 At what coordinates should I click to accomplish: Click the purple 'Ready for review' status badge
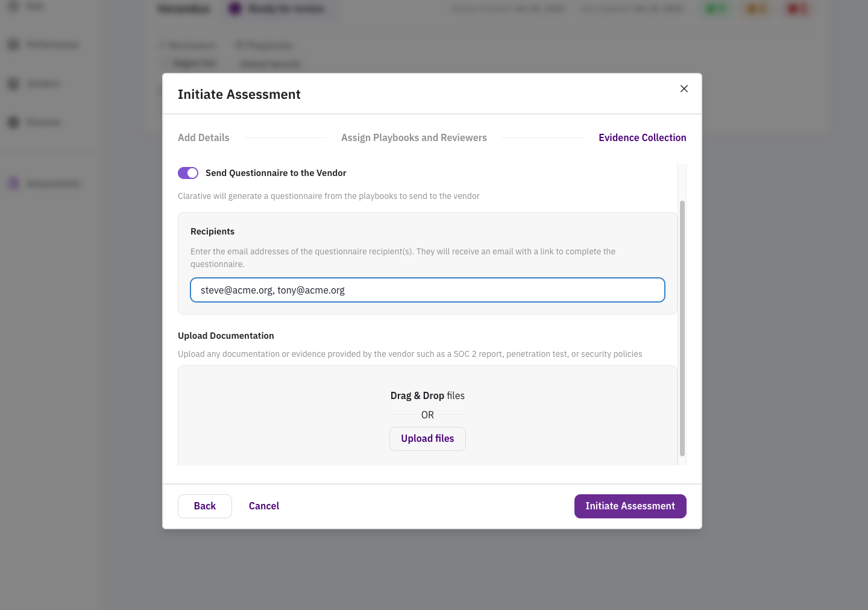click(x=278, y=8)
